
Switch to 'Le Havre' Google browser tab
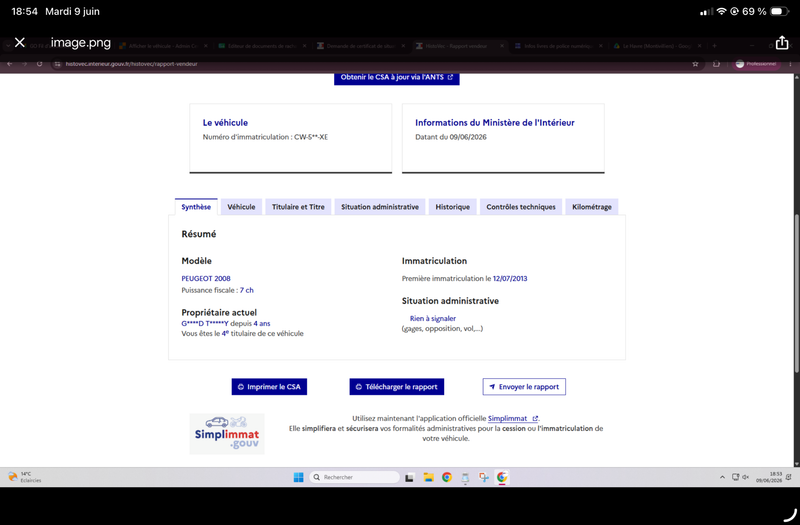[657, 46]
